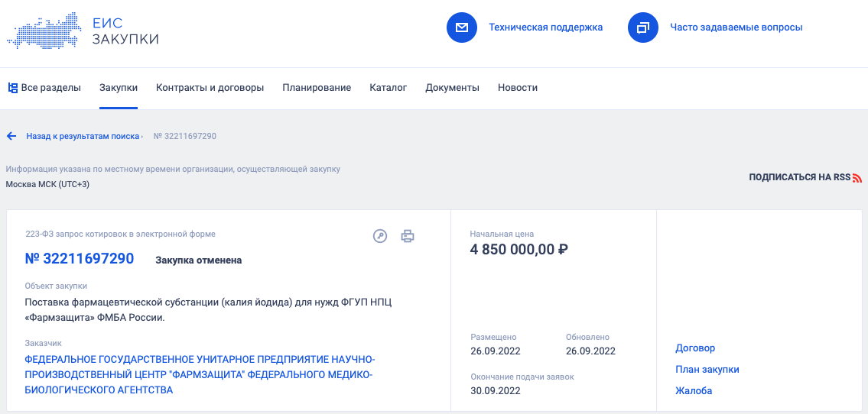The width and height of the screenshot is (868, 414).
Task: Click the envelope technical support icon
Action: [x=462, y=27]
